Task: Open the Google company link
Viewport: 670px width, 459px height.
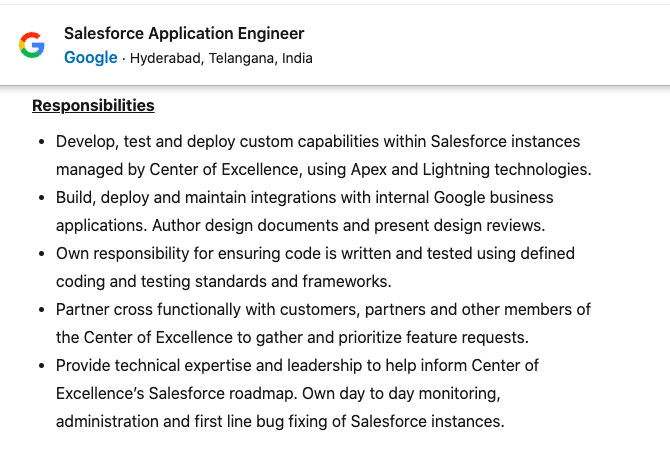Action: tap(91, 58)
